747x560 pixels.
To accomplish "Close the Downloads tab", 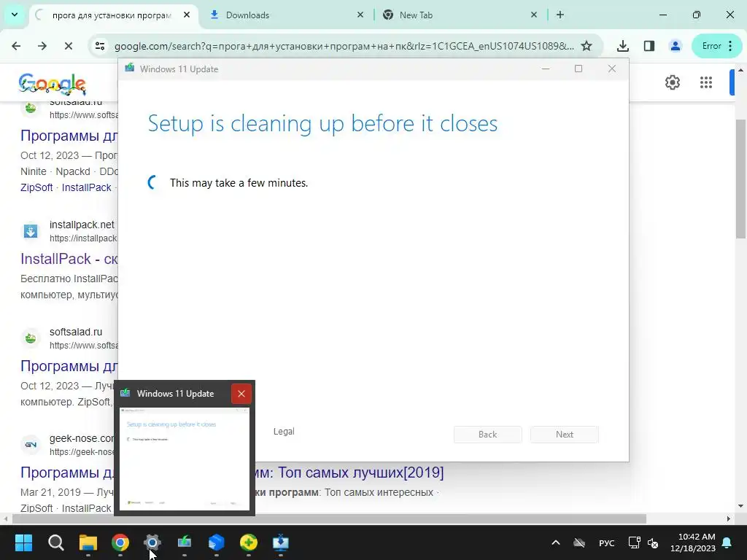I will click(x=360, y=15).
